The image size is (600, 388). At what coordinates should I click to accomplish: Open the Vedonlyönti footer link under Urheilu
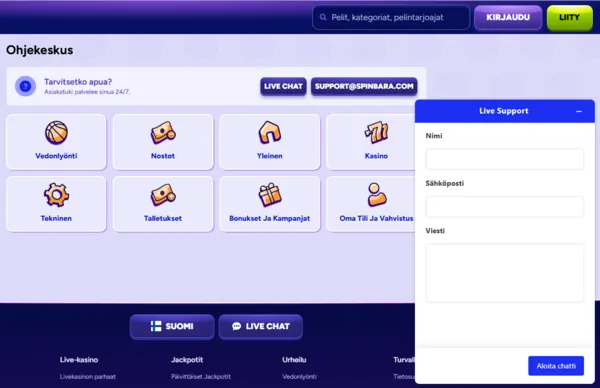click(299, 377)
